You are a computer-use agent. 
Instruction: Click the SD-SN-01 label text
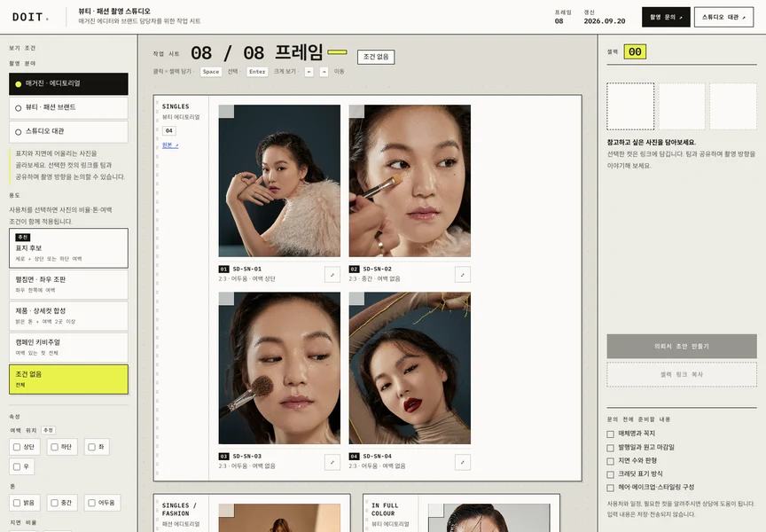[246, 270]
